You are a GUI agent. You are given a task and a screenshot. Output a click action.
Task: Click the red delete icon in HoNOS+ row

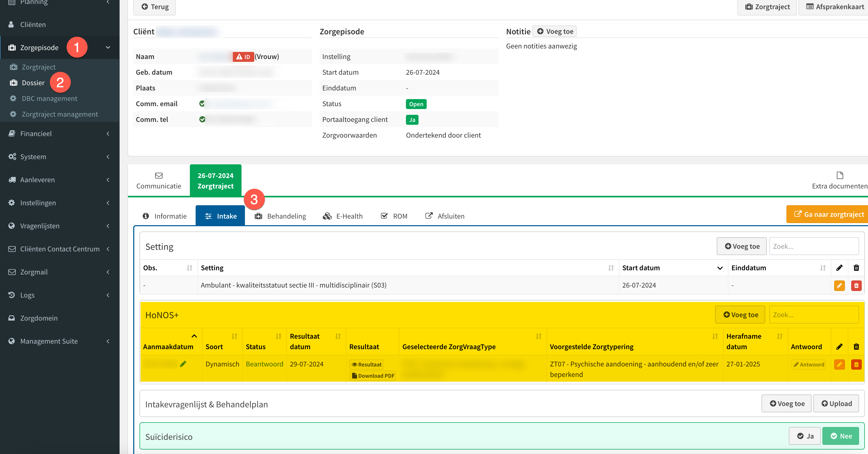856,364
